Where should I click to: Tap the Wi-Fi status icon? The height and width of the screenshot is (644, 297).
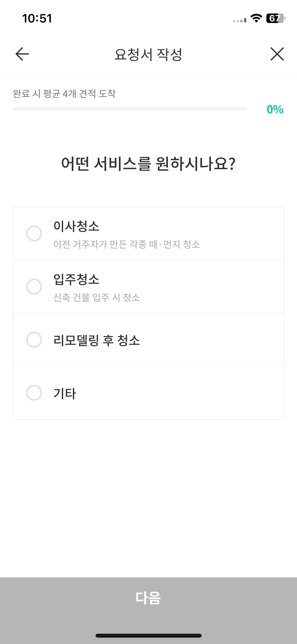click(256, 18)
